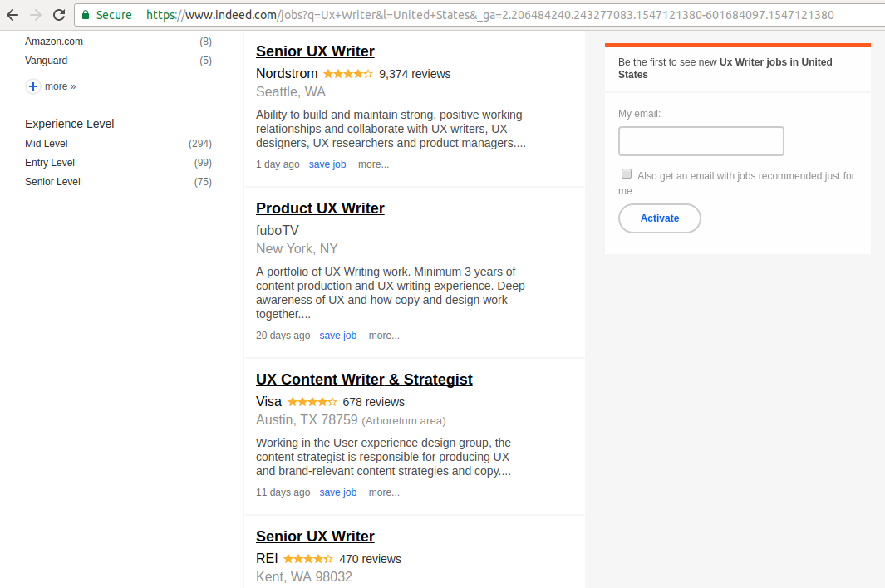The width and height of the screenshot is (885, 588).
Task: Open Nordstrom 9,374 reviews
Action: (x=415, y=74)
